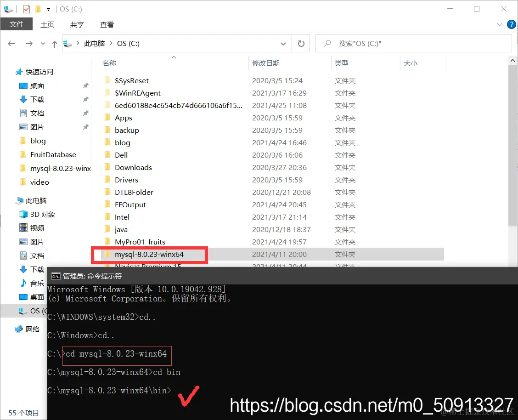This screenshot has height=420, width=518.
Task: Select the $SysReset folder
Action: coord(131,80)
